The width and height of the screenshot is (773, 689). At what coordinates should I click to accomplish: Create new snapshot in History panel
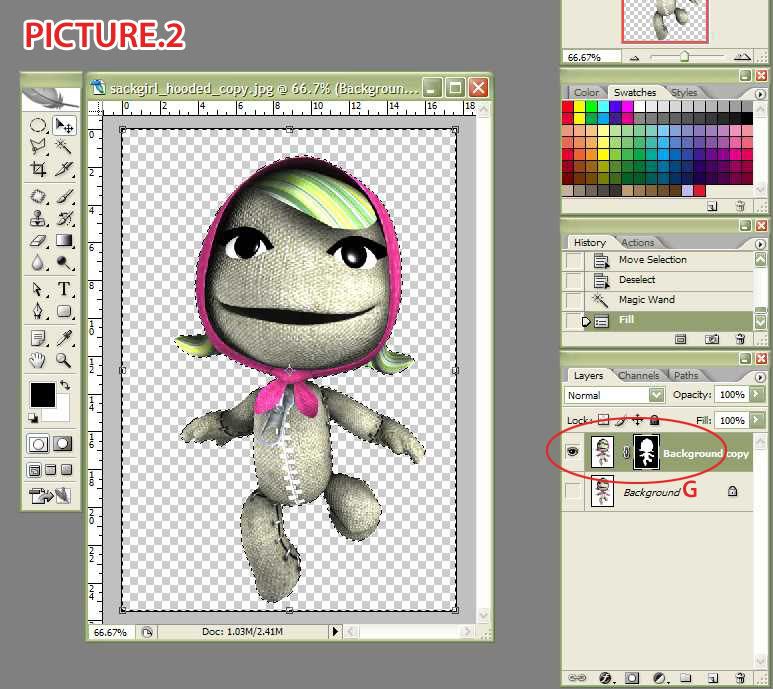tap(711, 339)
